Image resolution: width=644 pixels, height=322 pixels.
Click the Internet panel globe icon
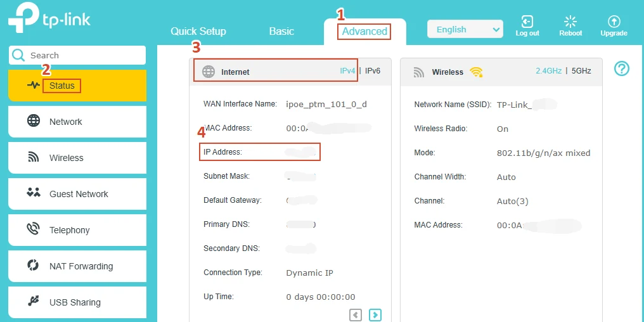[x=209, y=72]
